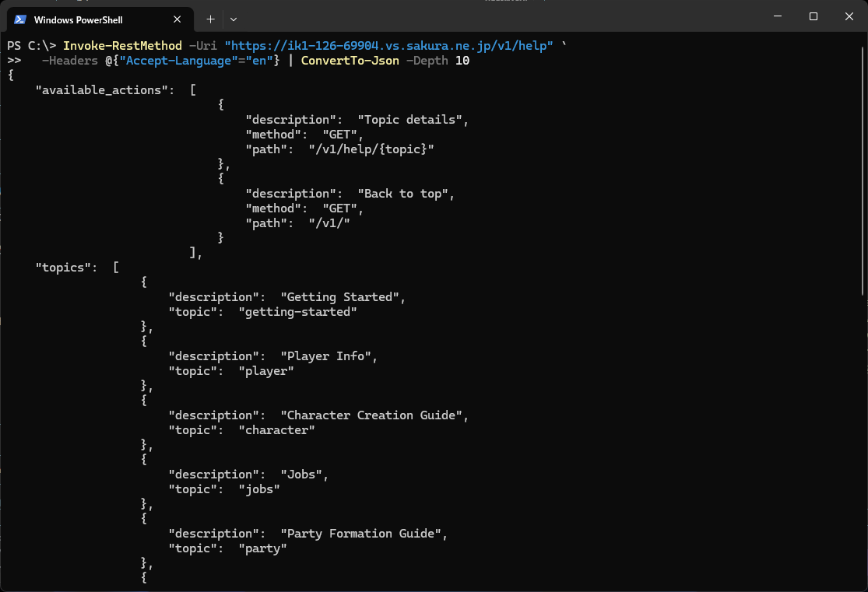Click the "/v1/help/{topic}" path value
This screenshot has width=868, height=592.
371,149
